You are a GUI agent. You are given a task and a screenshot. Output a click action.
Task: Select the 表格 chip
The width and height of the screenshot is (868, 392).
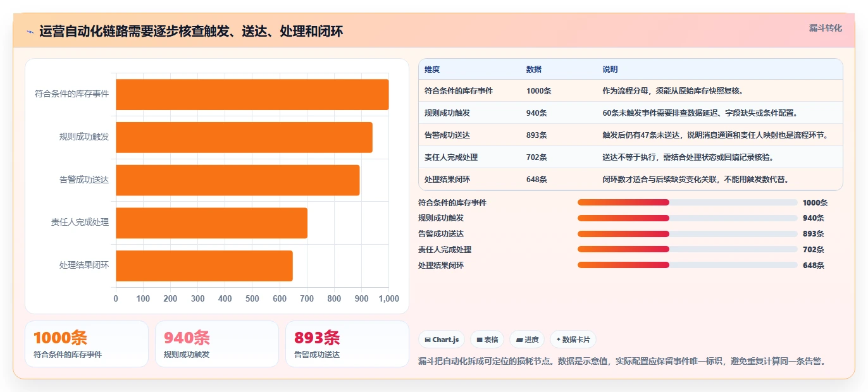[x=487, y=340]
